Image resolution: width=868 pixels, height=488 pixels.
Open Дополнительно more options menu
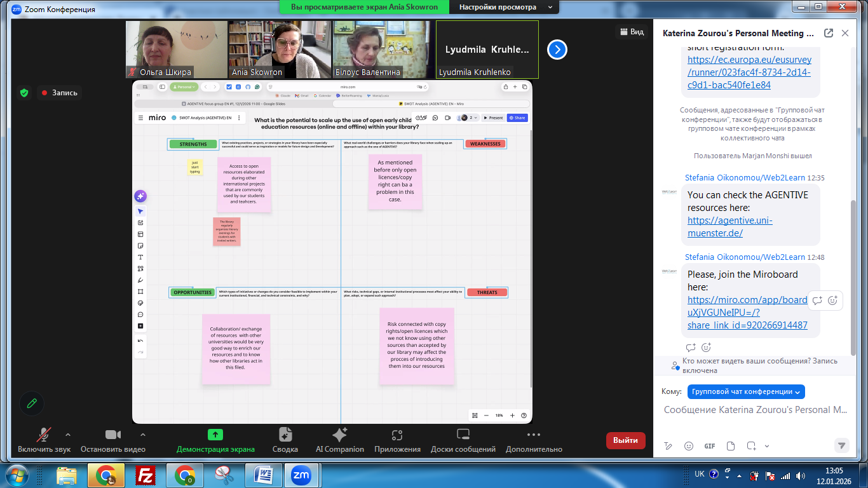pos(533,435)
